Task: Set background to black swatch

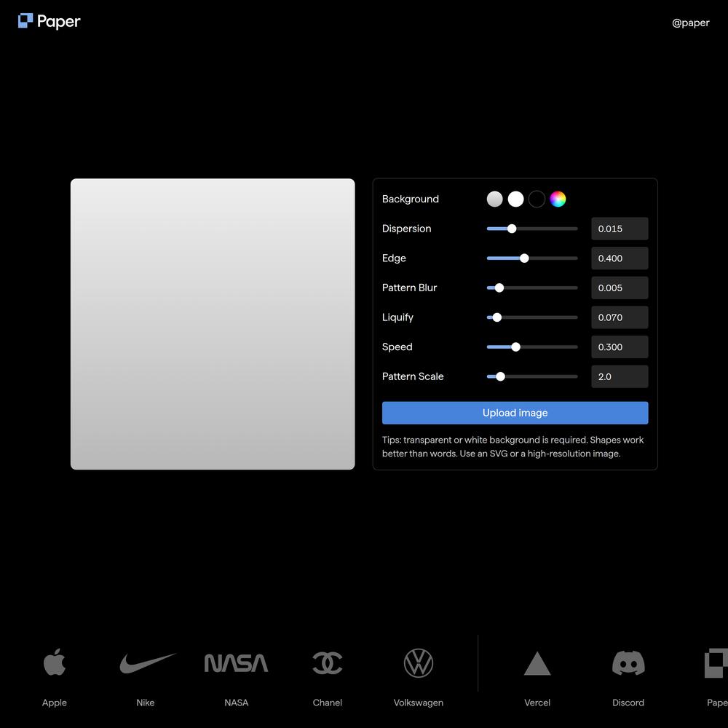Action: 537,199
